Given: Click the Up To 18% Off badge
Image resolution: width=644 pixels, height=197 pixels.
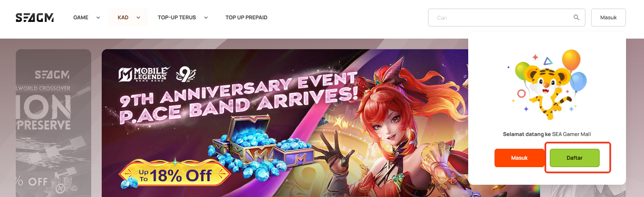Looking at the screenshot, I should 174,175.
